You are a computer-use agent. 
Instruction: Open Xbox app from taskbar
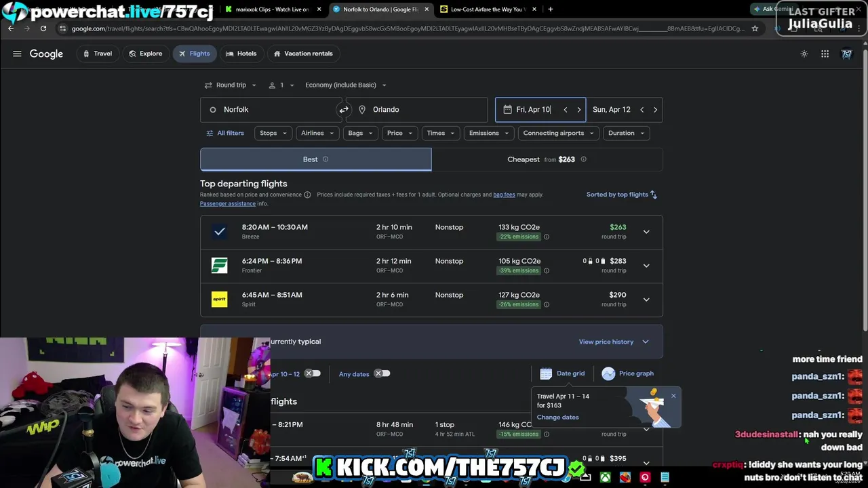pyautogui.click(x=604, y=477)
